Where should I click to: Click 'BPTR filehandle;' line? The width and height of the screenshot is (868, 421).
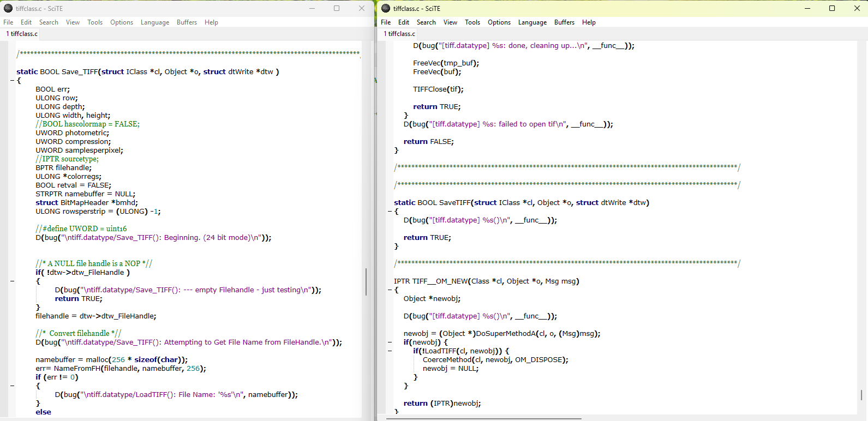(x=64, y=167)
